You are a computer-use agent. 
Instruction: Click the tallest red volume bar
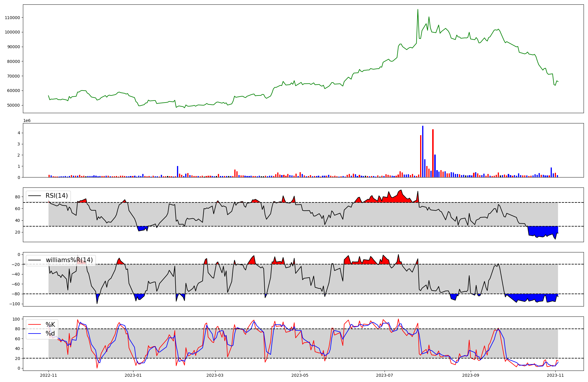[x=433, y=153]
